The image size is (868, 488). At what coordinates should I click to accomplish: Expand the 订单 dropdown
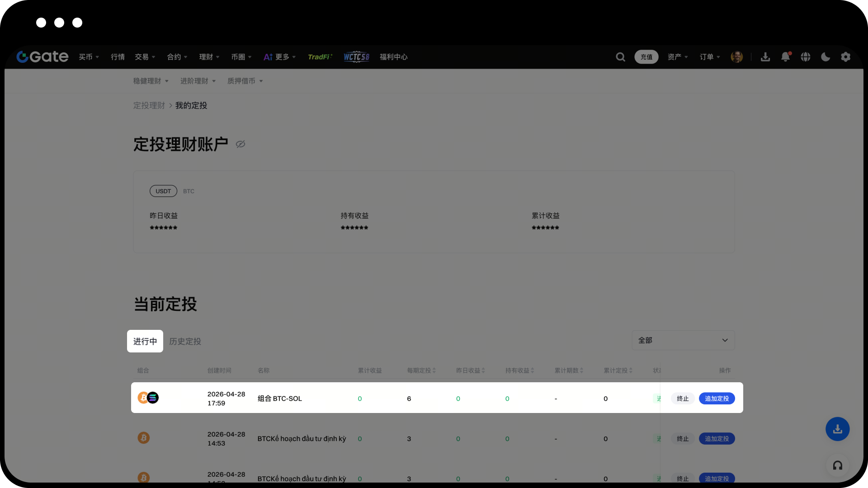710,57
